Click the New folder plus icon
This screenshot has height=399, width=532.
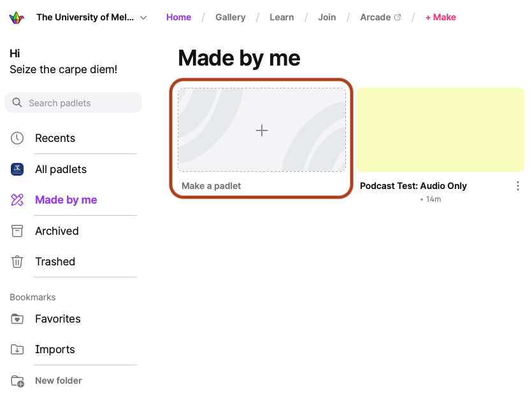17,381
